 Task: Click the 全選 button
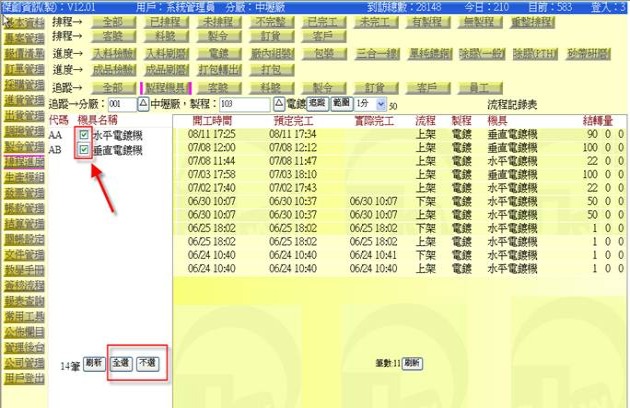pos(120,363)
